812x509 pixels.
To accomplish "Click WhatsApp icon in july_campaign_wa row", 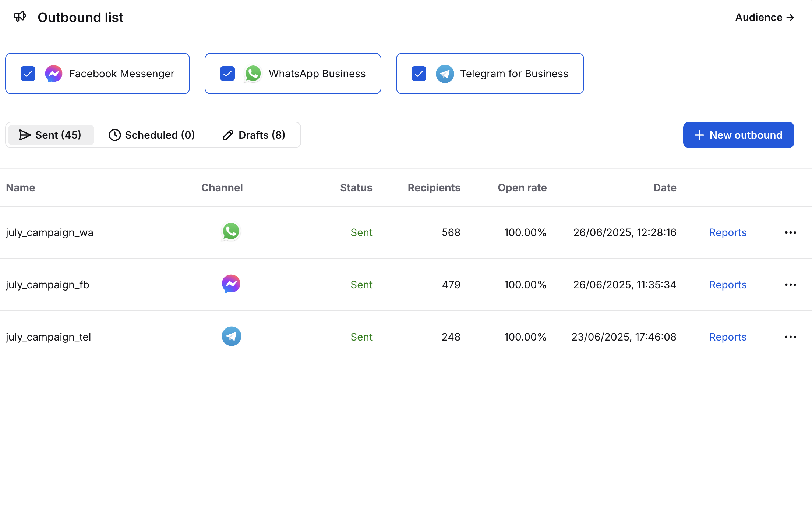I will point(231,232).
